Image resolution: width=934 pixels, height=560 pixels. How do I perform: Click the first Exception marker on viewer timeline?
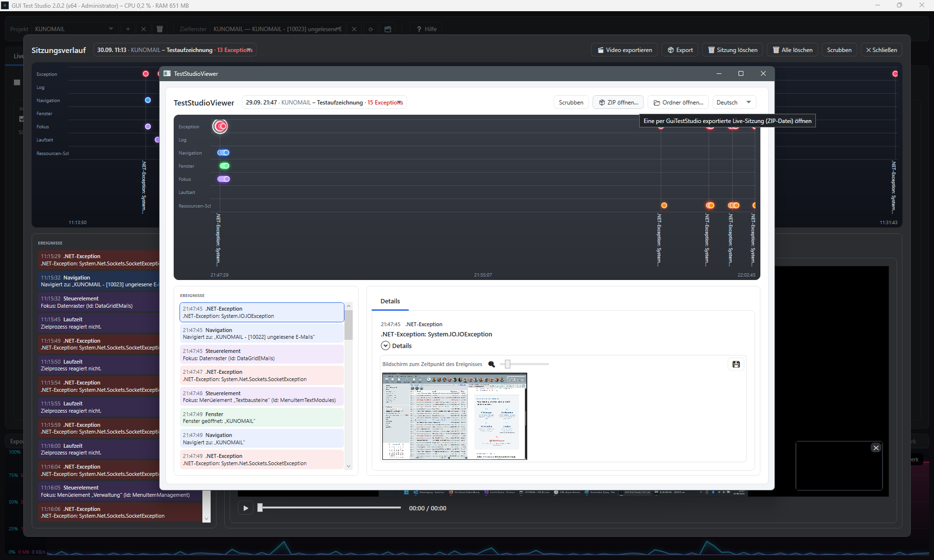(220, 126)
